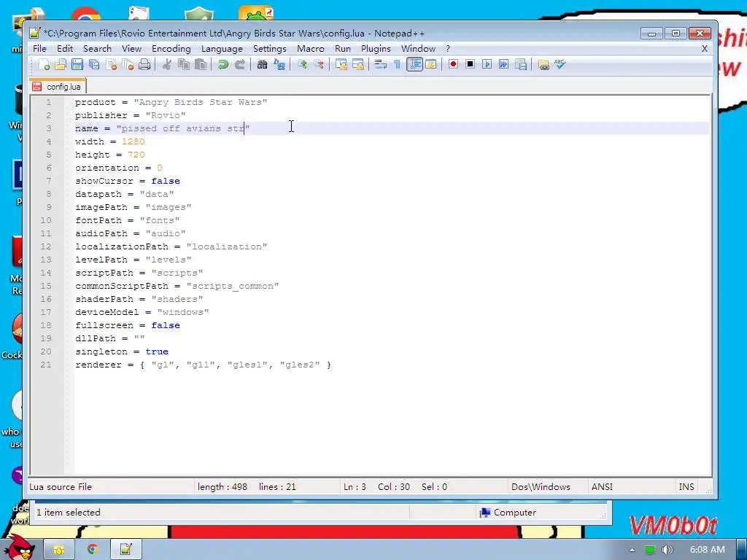Select the config.lua document tab
747x560 pixels.
(x=57, y=86)
